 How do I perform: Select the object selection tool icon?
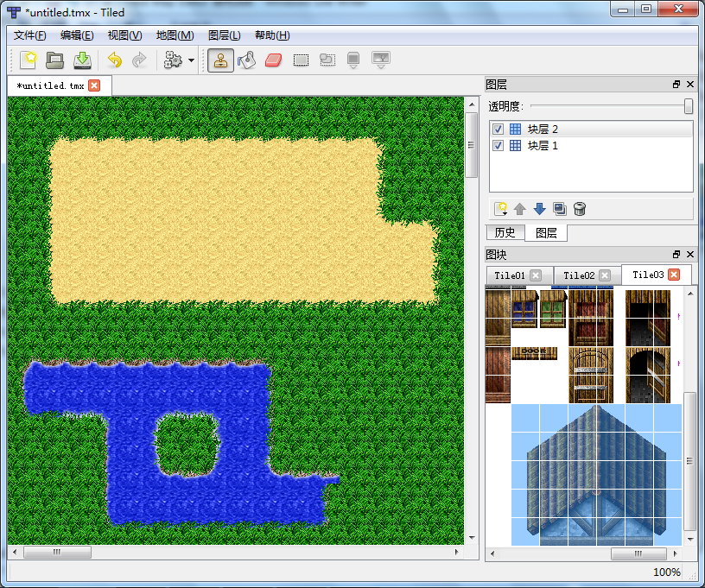(327, 60)
